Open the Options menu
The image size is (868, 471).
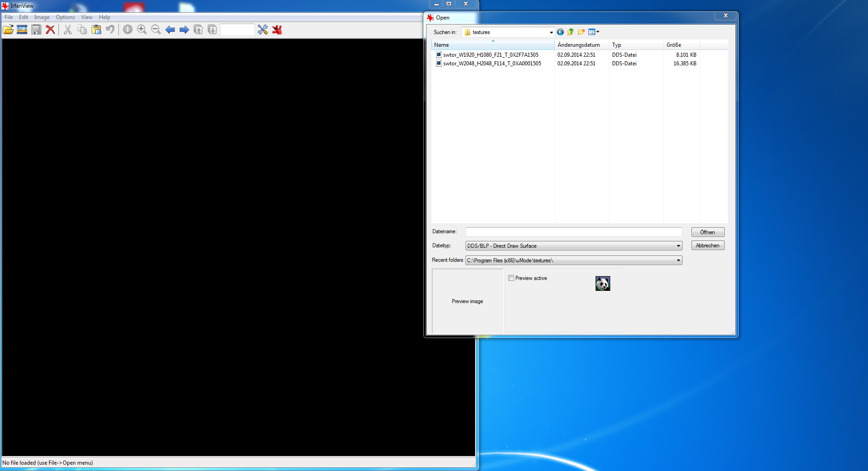[65, 17]
